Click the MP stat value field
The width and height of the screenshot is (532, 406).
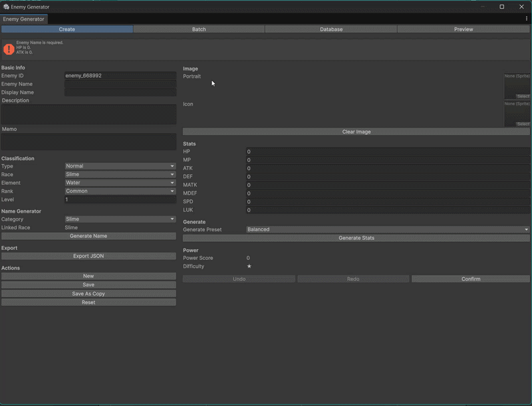coord(388,160)
